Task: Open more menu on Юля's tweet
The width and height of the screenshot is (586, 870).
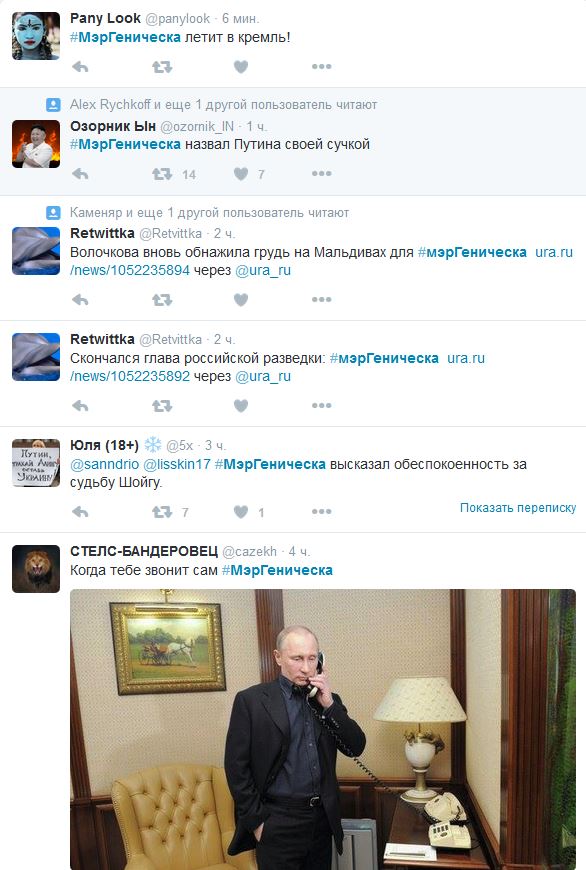Action: click(x=321, y=512)
